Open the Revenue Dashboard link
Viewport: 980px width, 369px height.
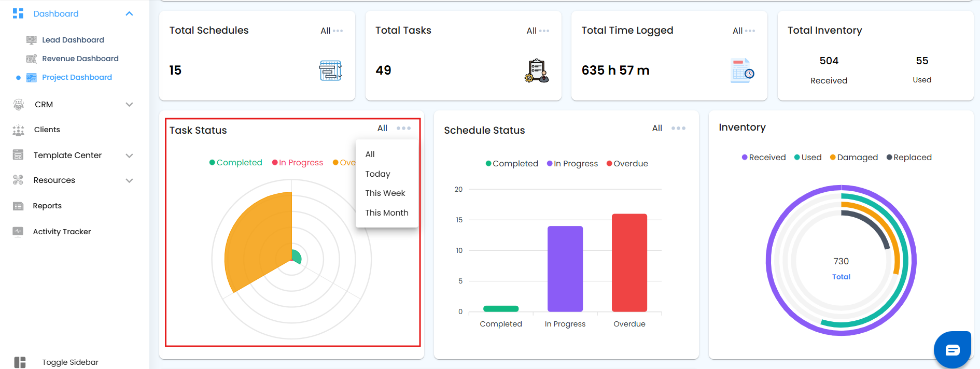pos(80,59)
